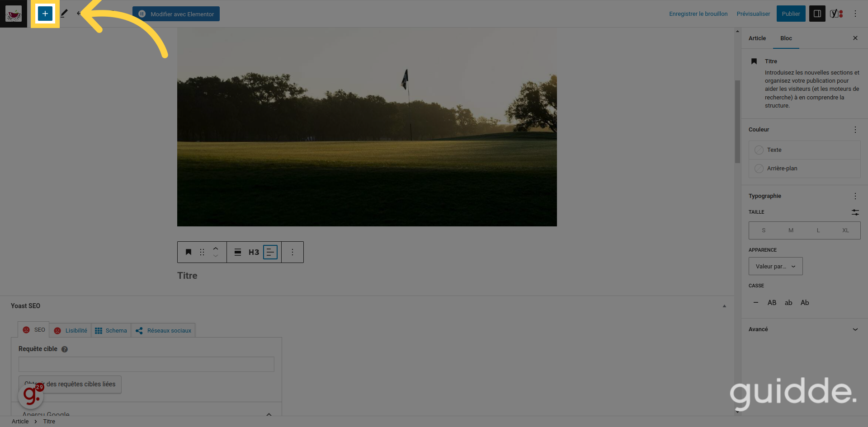Change heading level H3
Screen dimensions: 868x427
[254, 252]
